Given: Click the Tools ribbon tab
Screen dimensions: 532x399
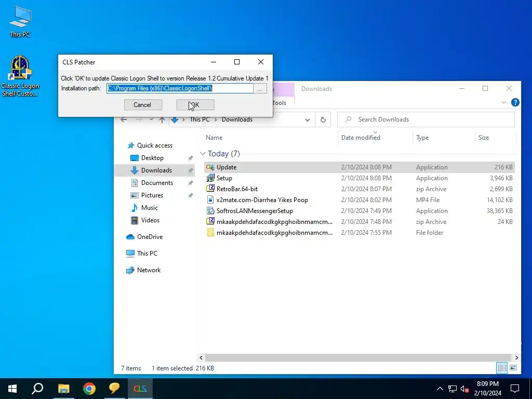Looking at the screenshot, I should pyautogui.click(x=279, y=103).
